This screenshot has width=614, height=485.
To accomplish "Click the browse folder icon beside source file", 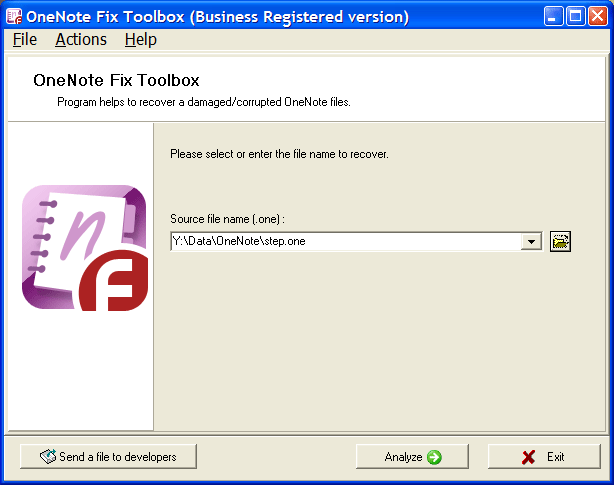I will click(560, 242).
